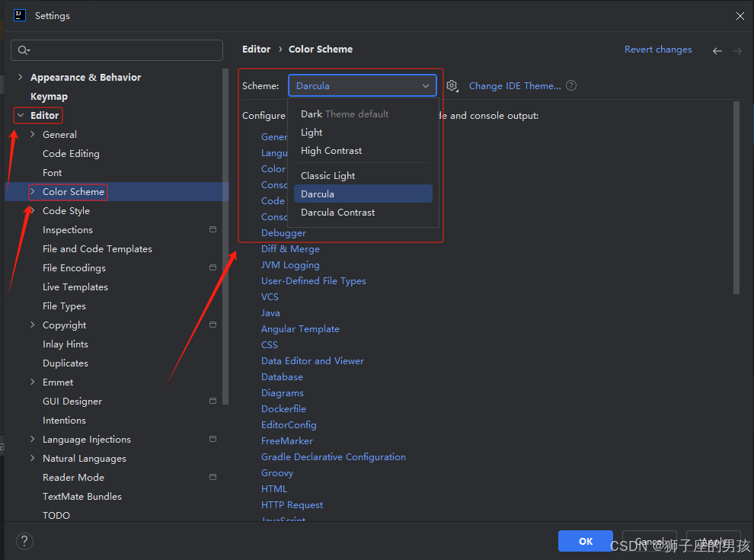Expand the Color Scheme node chevron

(x=32, y=191)
